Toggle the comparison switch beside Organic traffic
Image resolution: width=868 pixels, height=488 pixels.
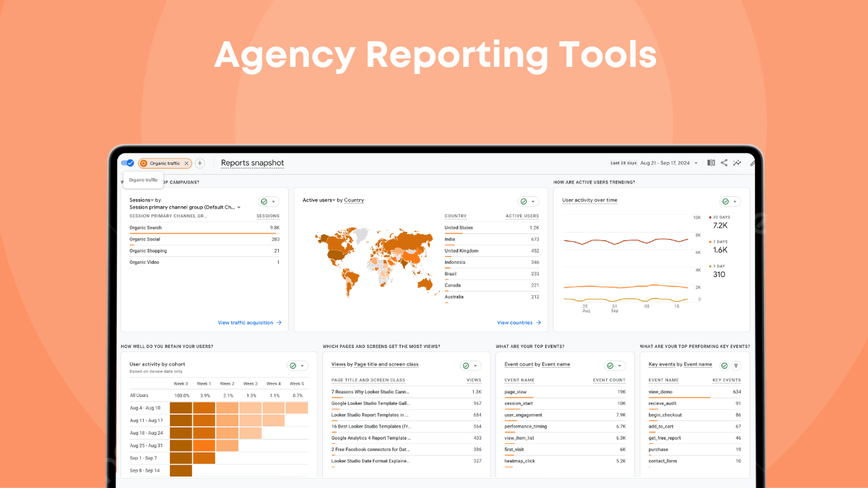(127, 163)
